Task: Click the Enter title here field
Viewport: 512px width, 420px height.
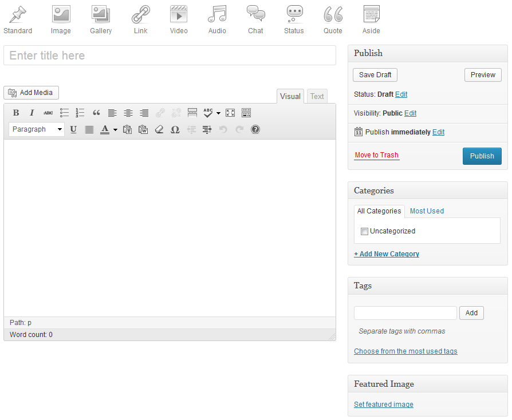Action: coord(170,56)
